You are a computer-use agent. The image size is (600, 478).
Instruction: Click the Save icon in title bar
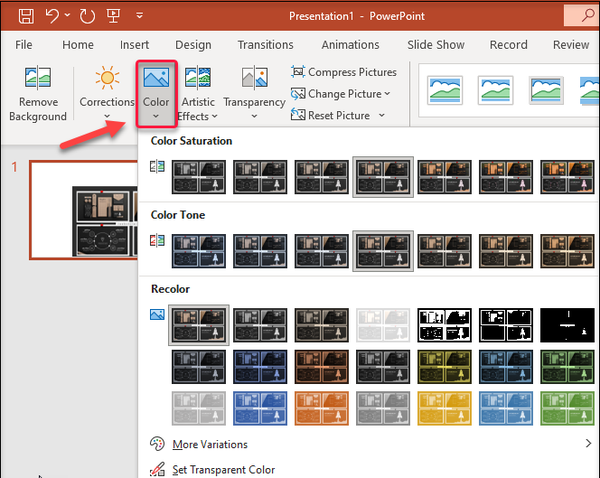click(x=26, y=16)
